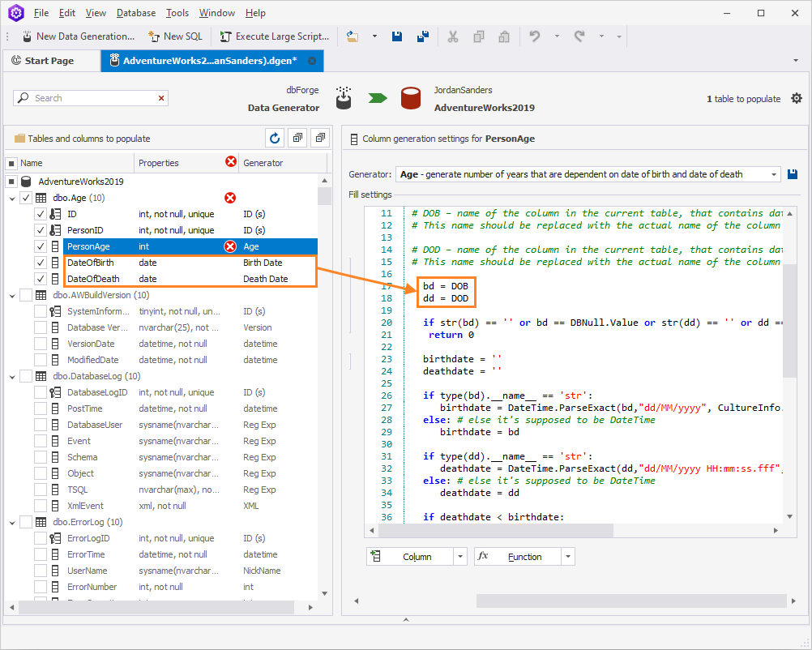Click the code editor vertical scrollbar

789,321
